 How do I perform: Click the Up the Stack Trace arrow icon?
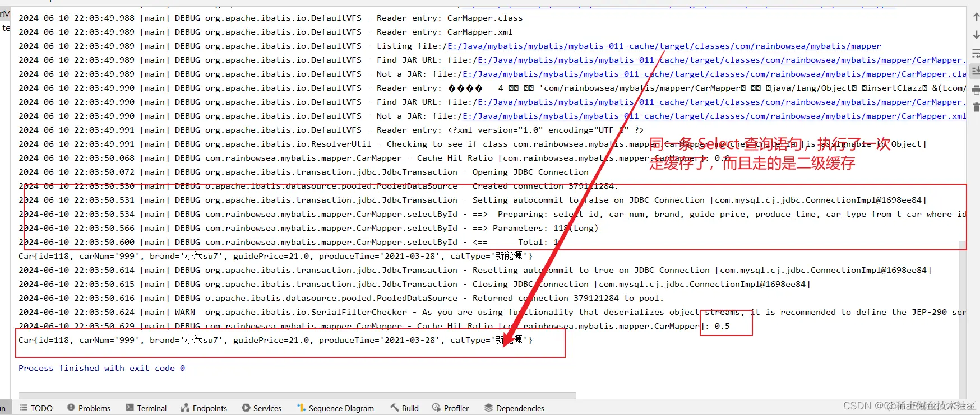[976, 17]
